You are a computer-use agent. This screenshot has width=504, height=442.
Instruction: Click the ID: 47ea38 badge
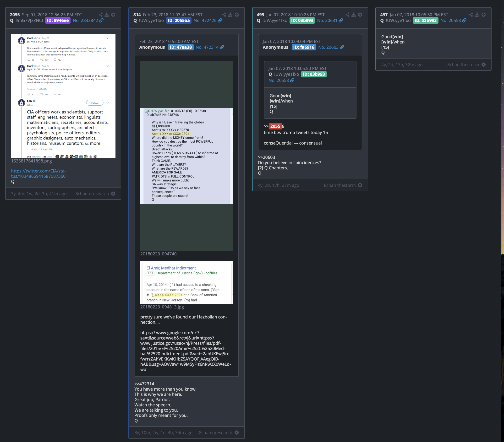click(x=181, y=47)
